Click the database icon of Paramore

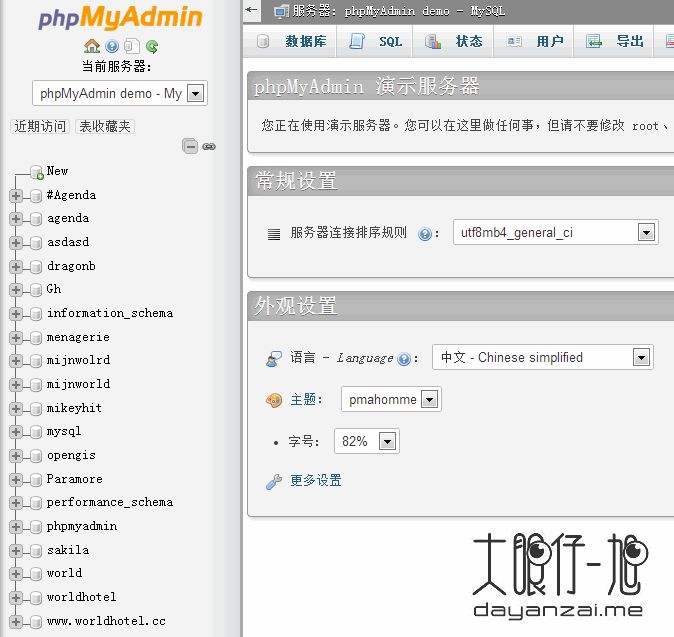(36, 480)
